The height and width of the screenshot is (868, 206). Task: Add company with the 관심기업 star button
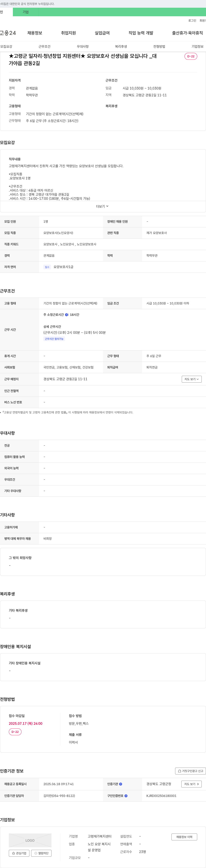click(19, 853)
